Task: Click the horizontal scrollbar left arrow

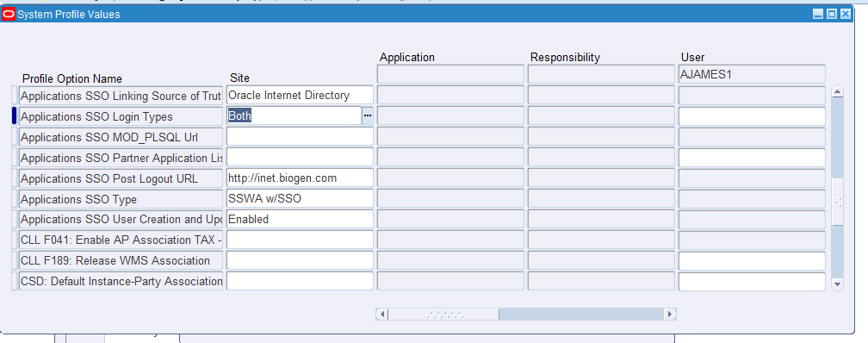Action: 381,315
